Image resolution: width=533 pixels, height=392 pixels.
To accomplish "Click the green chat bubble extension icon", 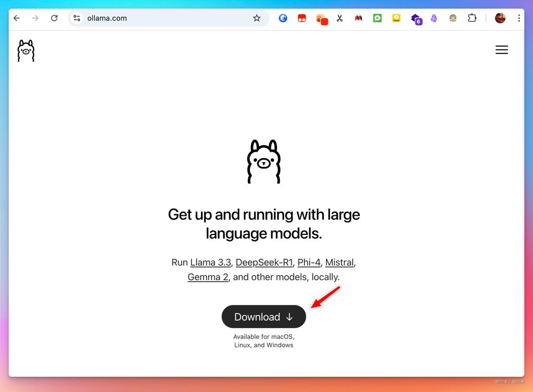I will pos(377,18).
